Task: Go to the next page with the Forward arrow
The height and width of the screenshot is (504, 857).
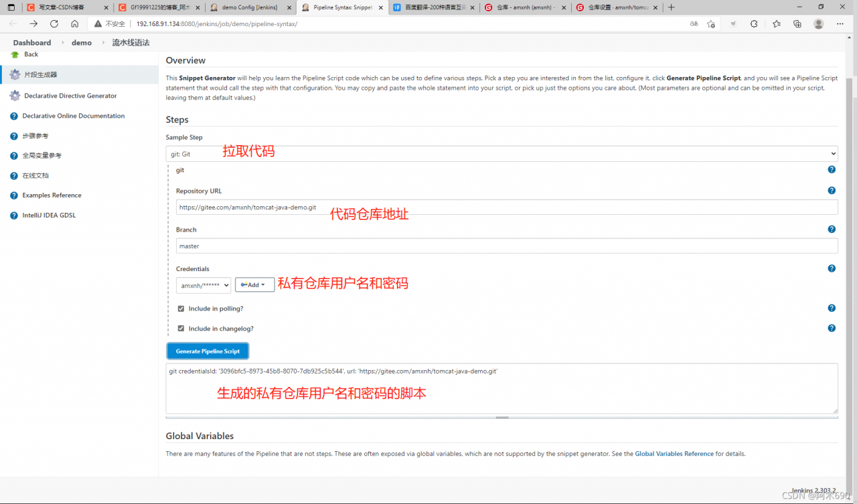Action: pos(33,23)
